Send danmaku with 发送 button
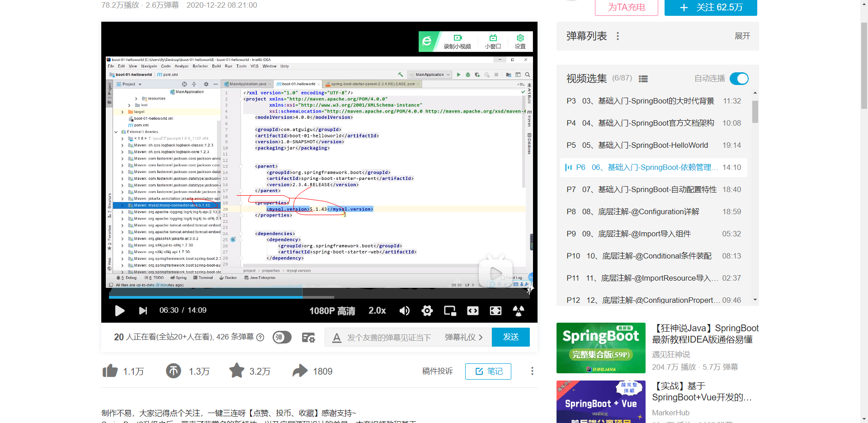Screen dimensions: 868x423 point(510,337)
